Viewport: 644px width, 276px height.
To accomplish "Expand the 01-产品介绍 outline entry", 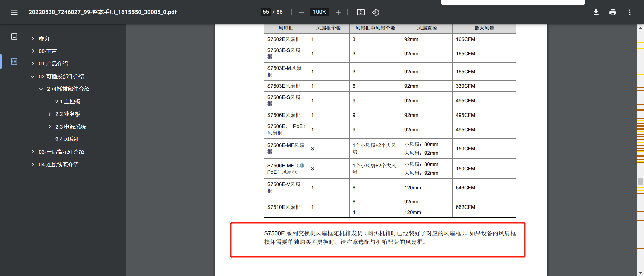I will 33,64.
